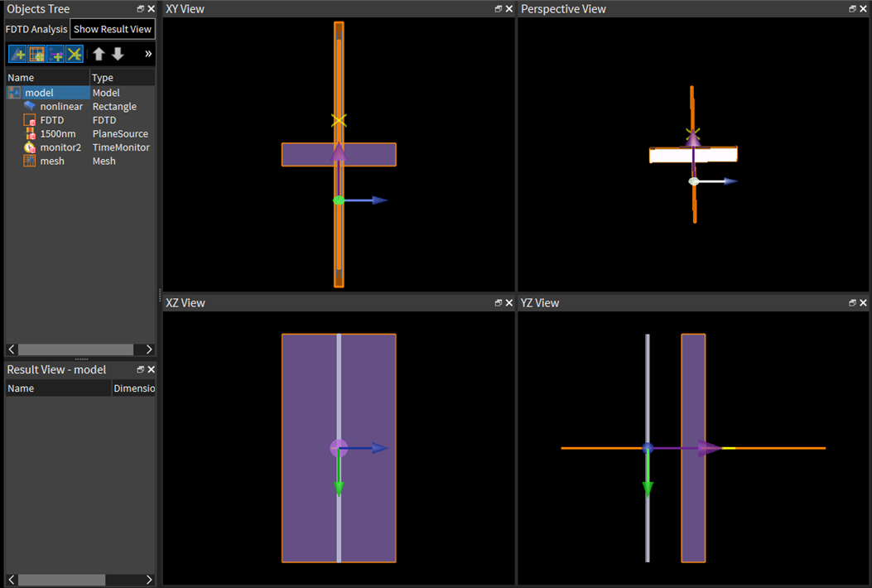Screen dimensions: 872x588
Task: Close the YZ View panel
Action: [x=863, y=302]
